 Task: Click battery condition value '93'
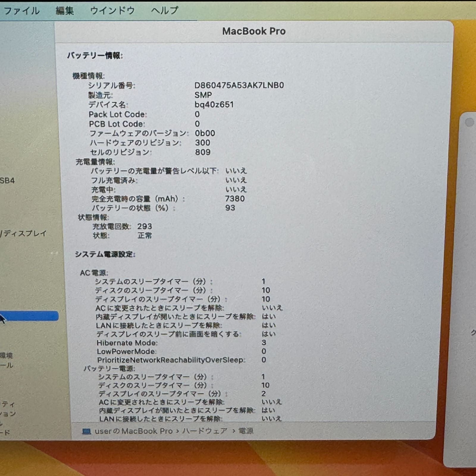pyautogui.click(x=230, y=208)
